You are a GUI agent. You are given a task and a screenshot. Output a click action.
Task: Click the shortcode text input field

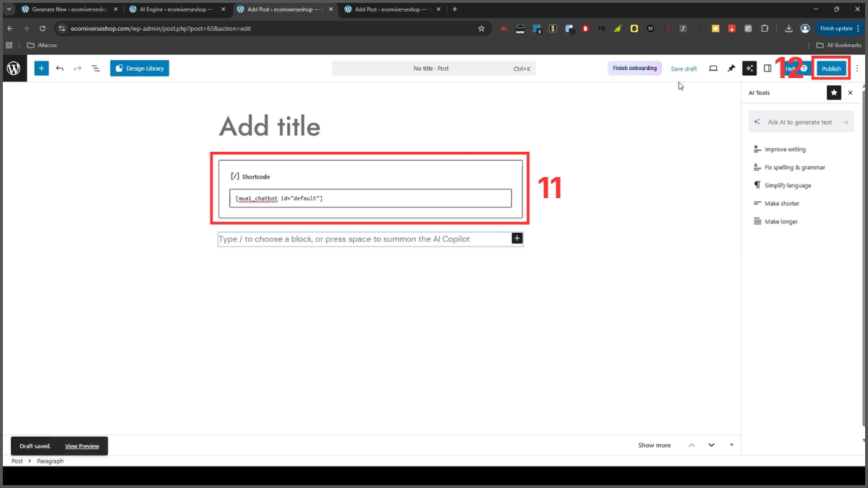[x=370, y=198]
